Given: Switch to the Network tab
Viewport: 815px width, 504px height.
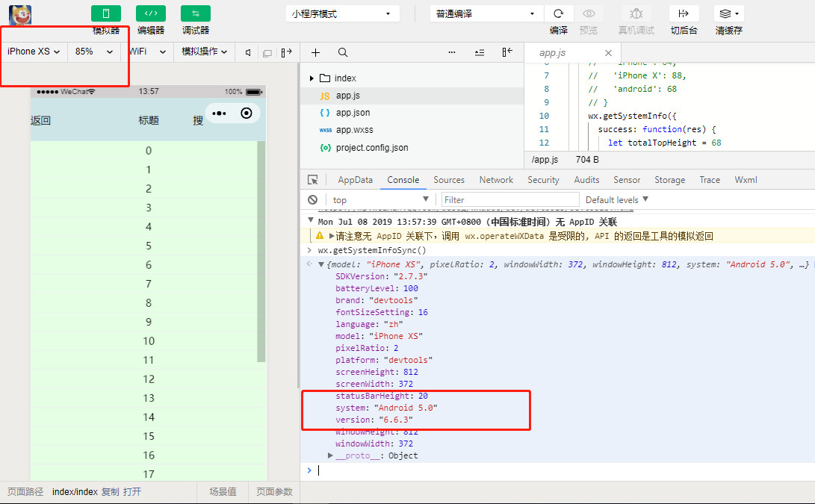Looking at the screenshot, I should pyautogui.click(x=496, y=180).
